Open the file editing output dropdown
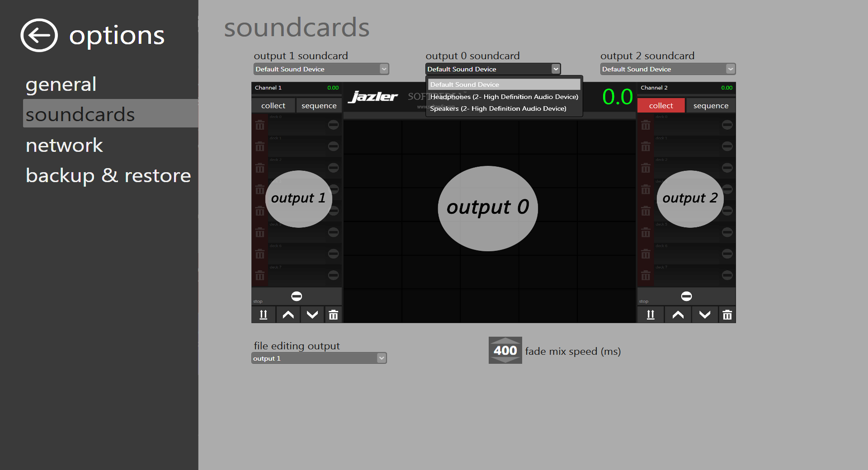 pyautogui.click(x=319, y=358)
